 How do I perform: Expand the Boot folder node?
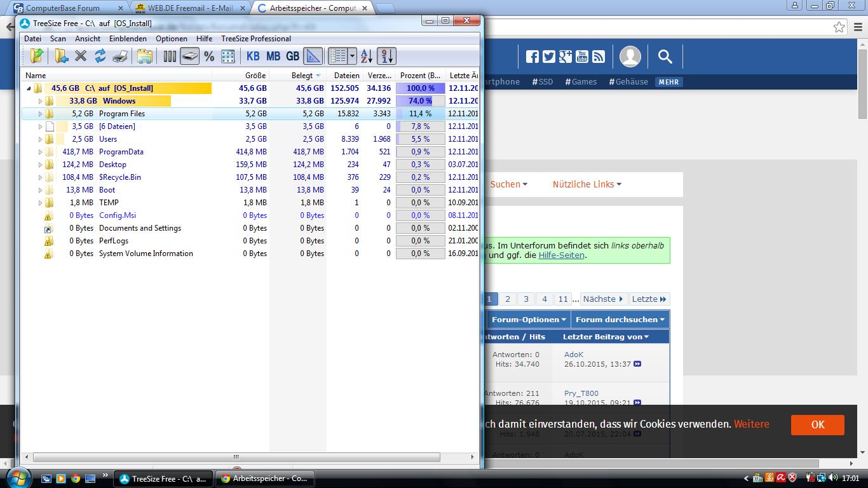pos(40,190)
